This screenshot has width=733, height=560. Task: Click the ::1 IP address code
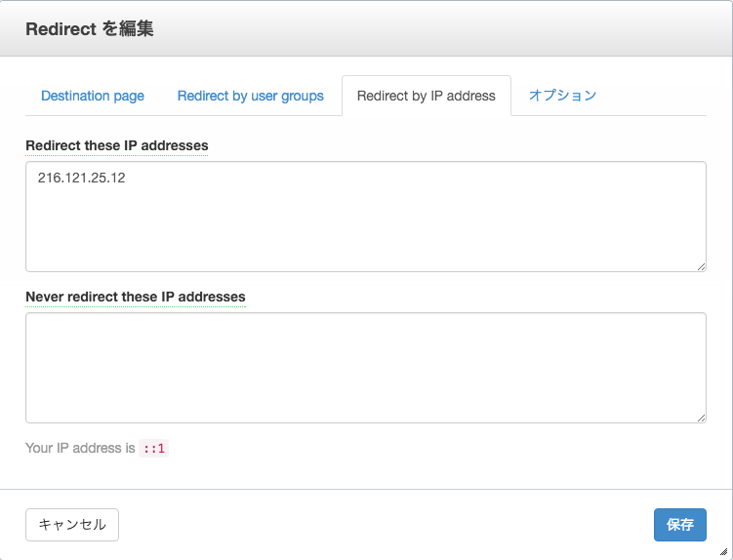[154, 449]
